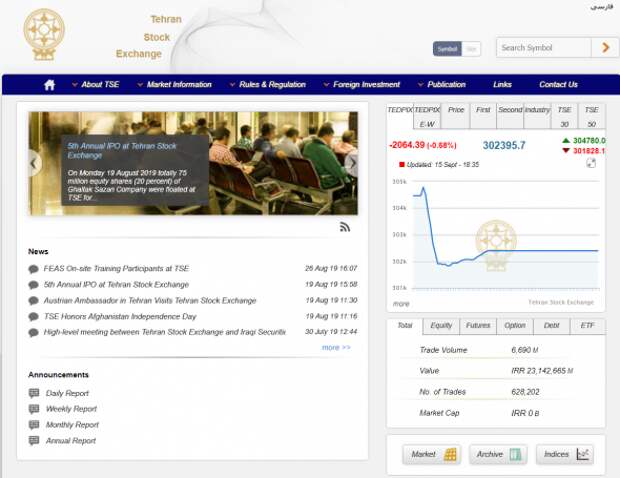Screen dimensions: 620x478
Task: Open TSE Honors Afghanistan Independence Day article
Action: (120, 317)
